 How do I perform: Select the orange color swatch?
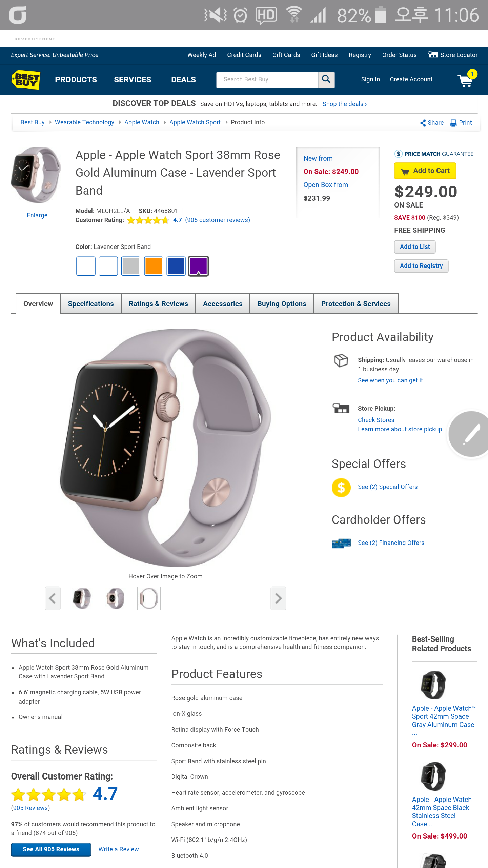[x=154, y=266]
